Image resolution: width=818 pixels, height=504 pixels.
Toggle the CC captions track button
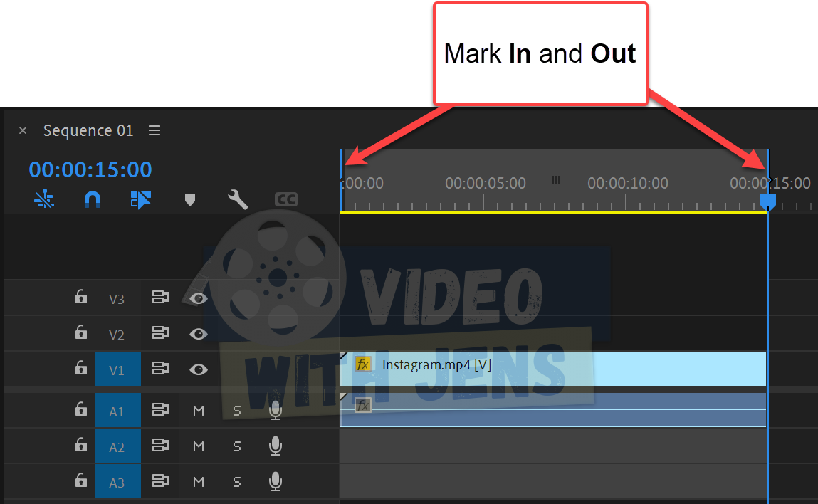(286, 199)
